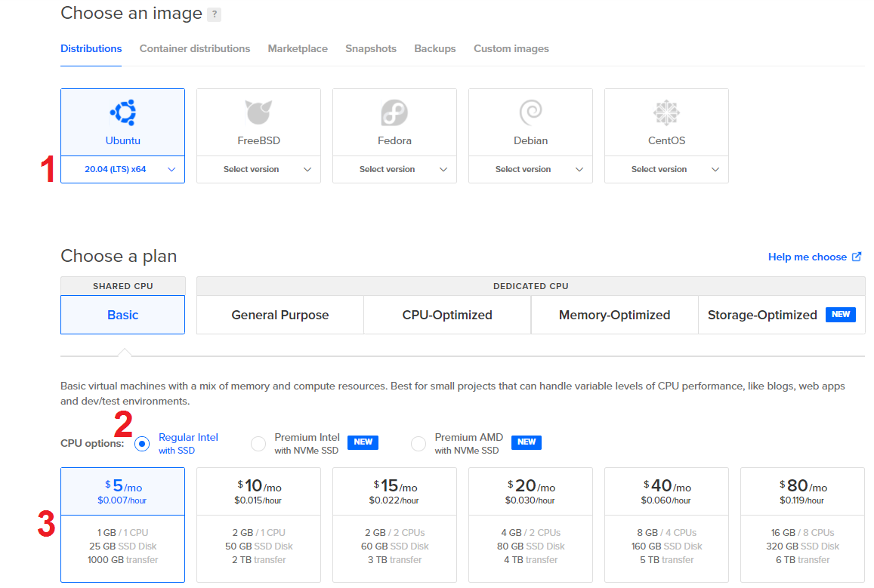
Task: Select the Ubuntu logo icon
Action: coord(122,113)
